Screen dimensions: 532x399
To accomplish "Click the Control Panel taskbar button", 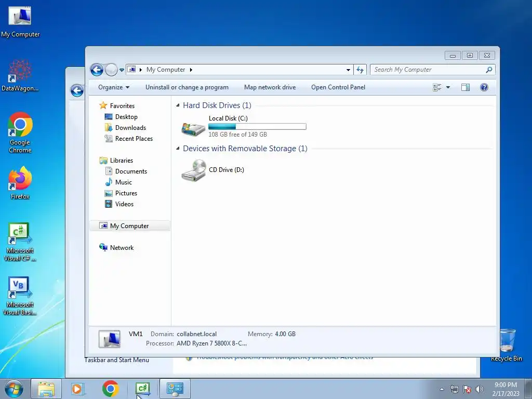I will click(175, 389).
